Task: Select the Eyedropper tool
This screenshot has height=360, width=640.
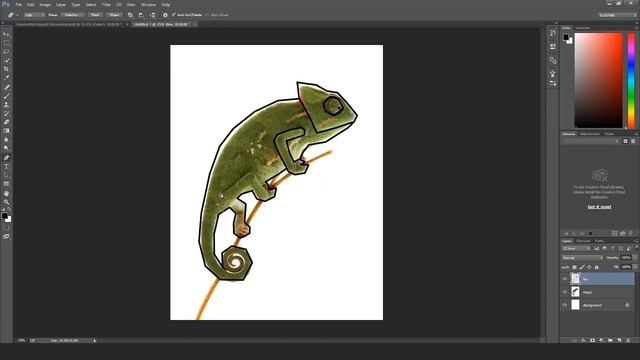Action: (6, 78)
